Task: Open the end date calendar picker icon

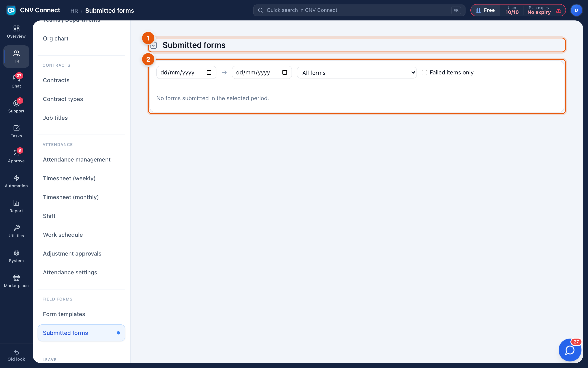Action: [x=285, y=72]
